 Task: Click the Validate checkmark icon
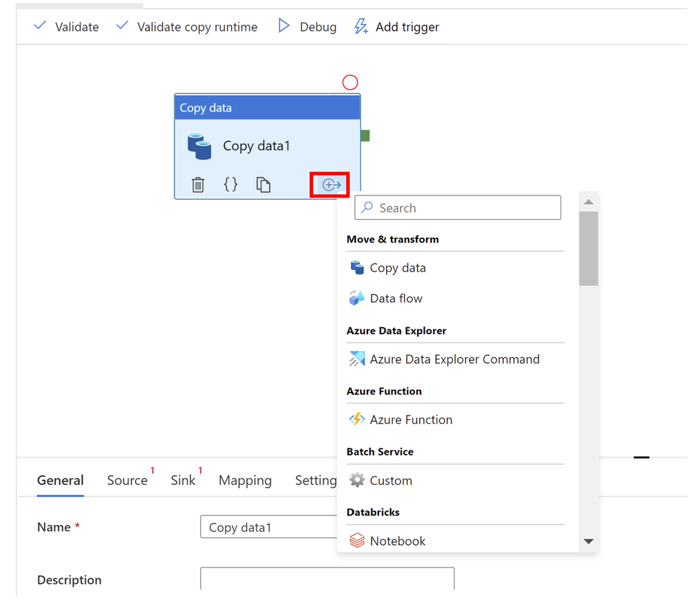pos(40,25)
